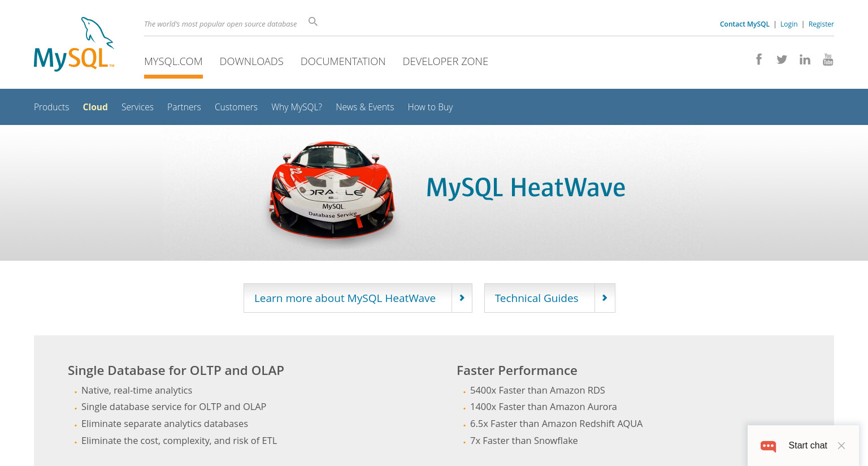868x466 pixels.
Task: Open the Services menu
Action: pyautogui.click(x=137, y=107)
